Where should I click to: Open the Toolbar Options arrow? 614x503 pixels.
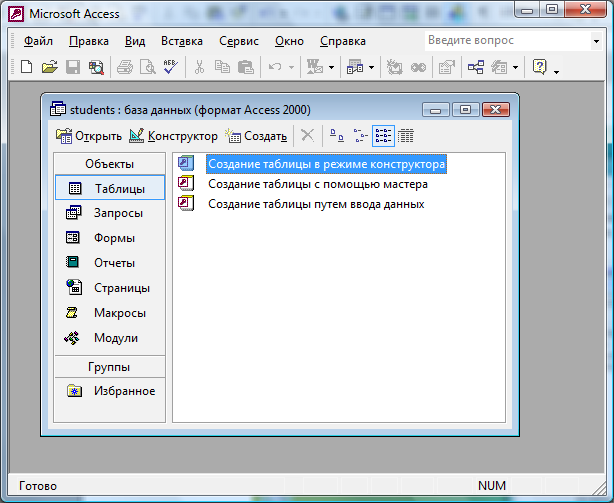coord(556,70)
